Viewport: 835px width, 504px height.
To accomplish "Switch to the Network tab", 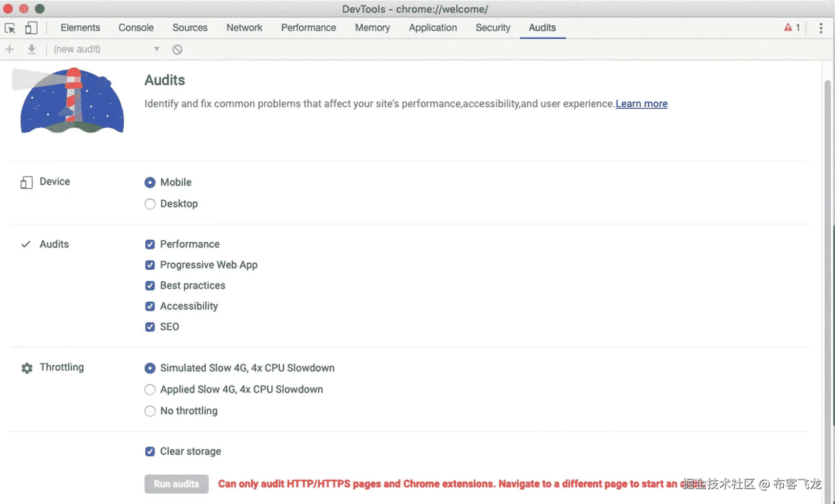I will pyautogui.click(x=244, y=28).
